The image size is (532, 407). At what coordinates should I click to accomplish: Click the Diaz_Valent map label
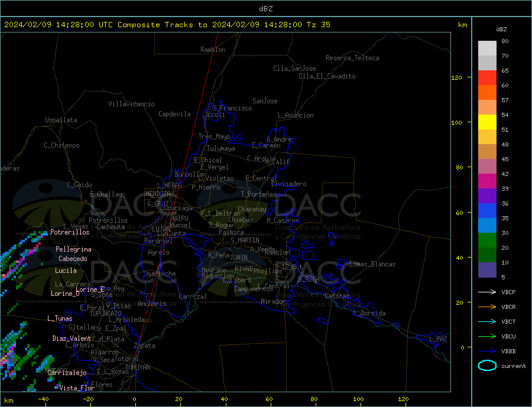point(72,338)
